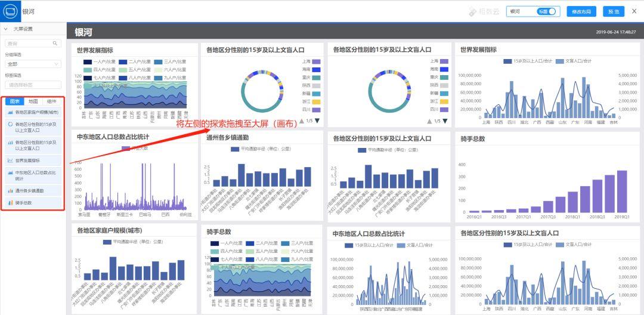Image resolution: width=644 pixels, height=315 pixels.
Task: Click the 修改布局 button
Action: pyautogui.click(x=581, y=11)
